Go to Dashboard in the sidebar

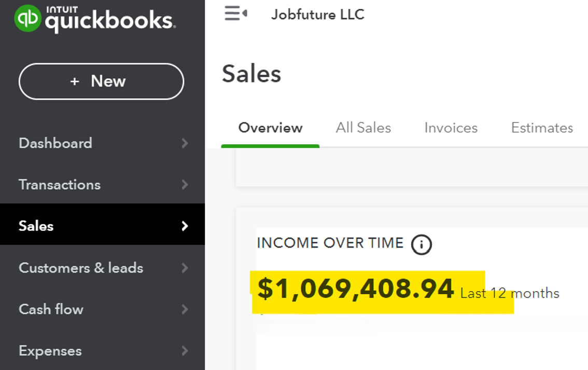click(x=55, y=143)
